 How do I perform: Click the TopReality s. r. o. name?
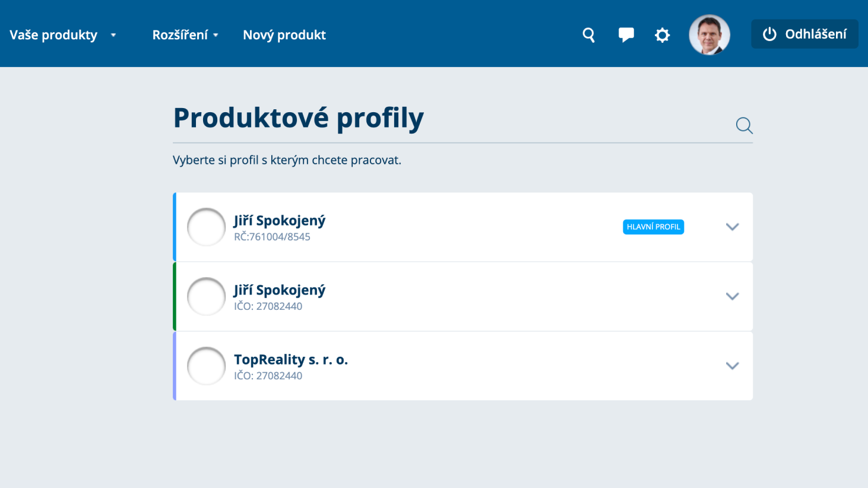coord(290,359)
